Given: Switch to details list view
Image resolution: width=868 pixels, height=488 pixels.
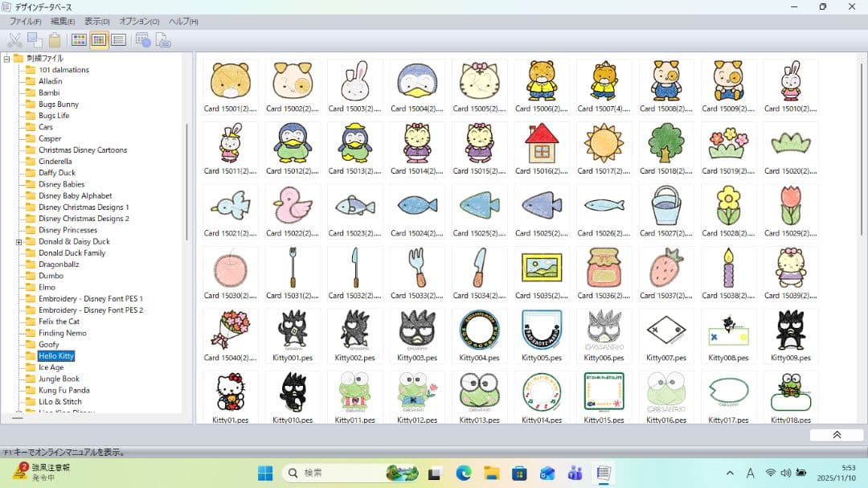Looking at the screenshot, I should (119, 40).
